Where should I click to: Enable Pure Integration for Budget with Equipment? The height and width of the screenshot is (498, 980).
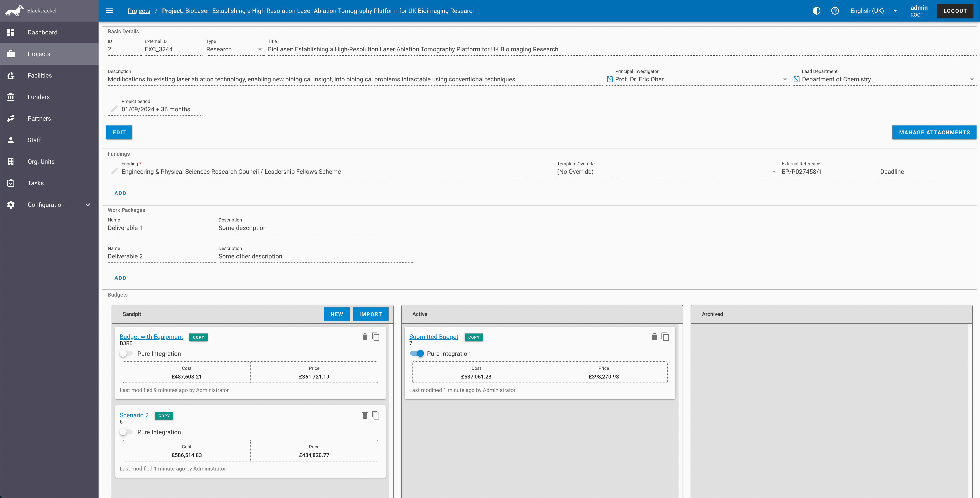pyautogui.click(x=126, y=353)
